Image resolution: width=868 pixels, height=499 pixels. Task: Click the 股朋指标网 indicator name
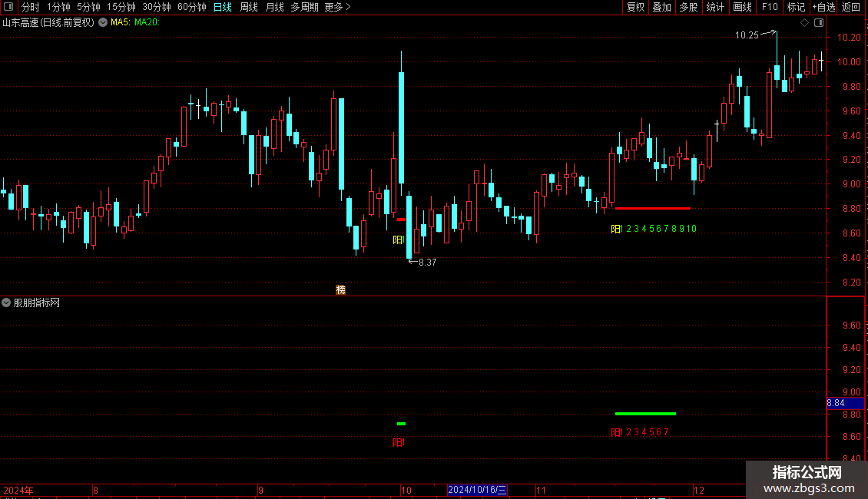pyautogui.click(x=37, y=302)
